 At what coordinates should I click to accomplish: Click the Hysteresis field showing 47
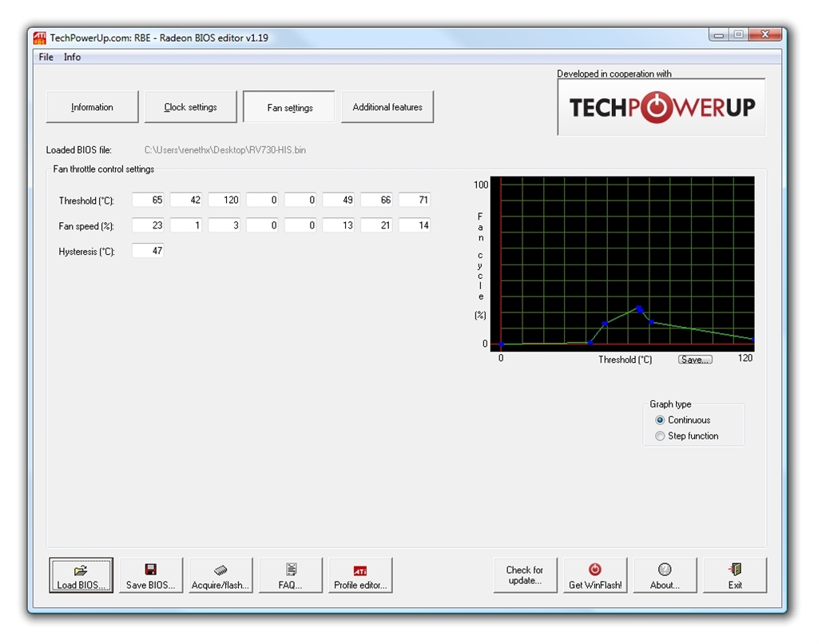148,251
